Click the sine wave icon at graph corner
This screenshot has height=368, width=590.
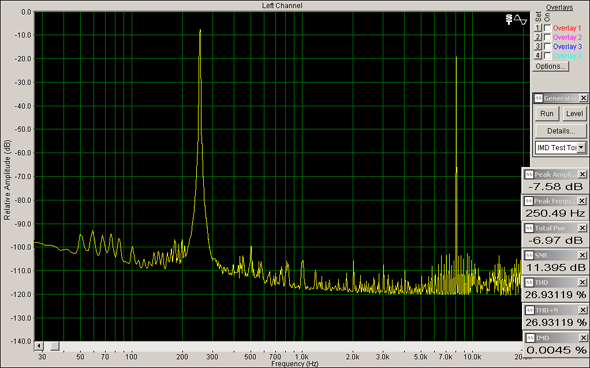click(521, 20)
